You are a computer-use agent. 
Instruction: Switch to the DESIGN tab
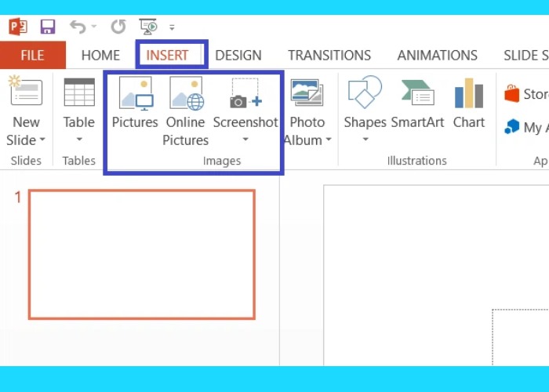pos(238,56)
